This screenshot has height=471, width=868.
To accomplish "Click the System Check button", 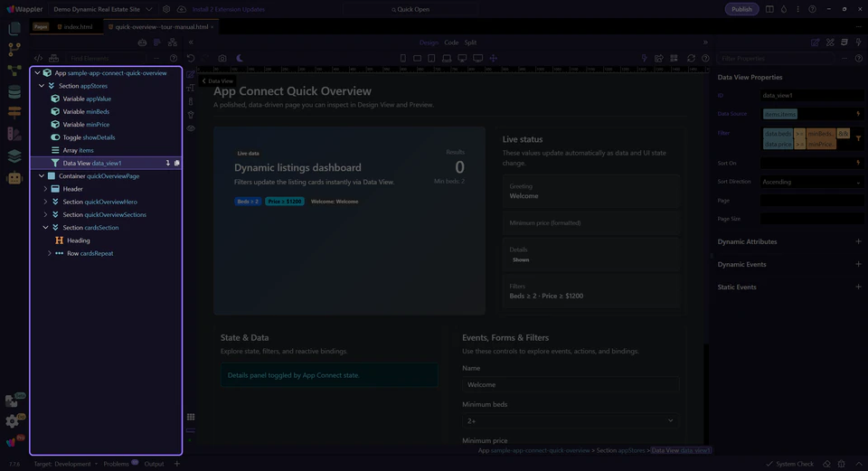I will [790, 464].
